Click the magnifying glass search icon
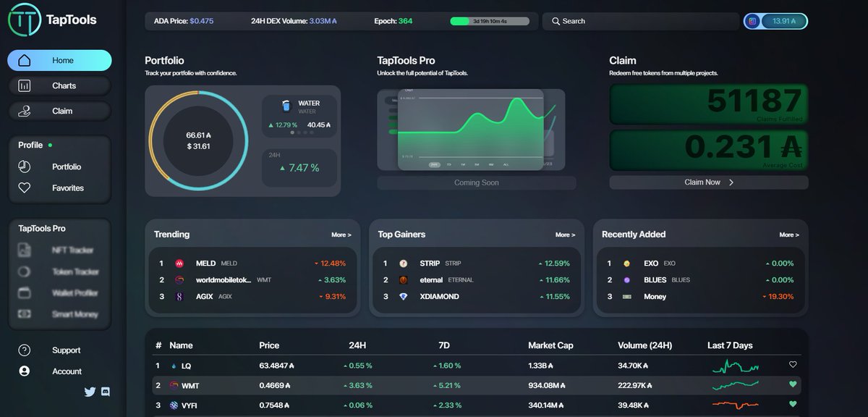The height and width of the screenshot is (417, 868). [x=556, y=21]
